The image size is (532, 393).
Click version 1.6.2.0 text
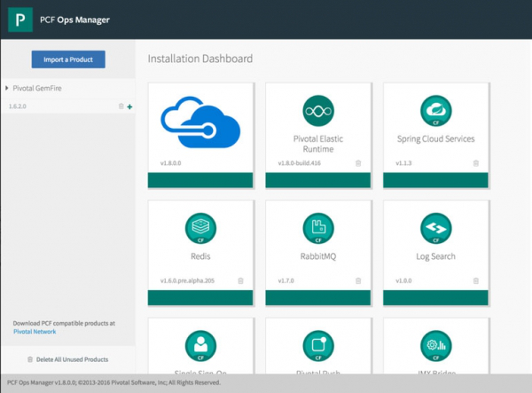coord(18,106)
